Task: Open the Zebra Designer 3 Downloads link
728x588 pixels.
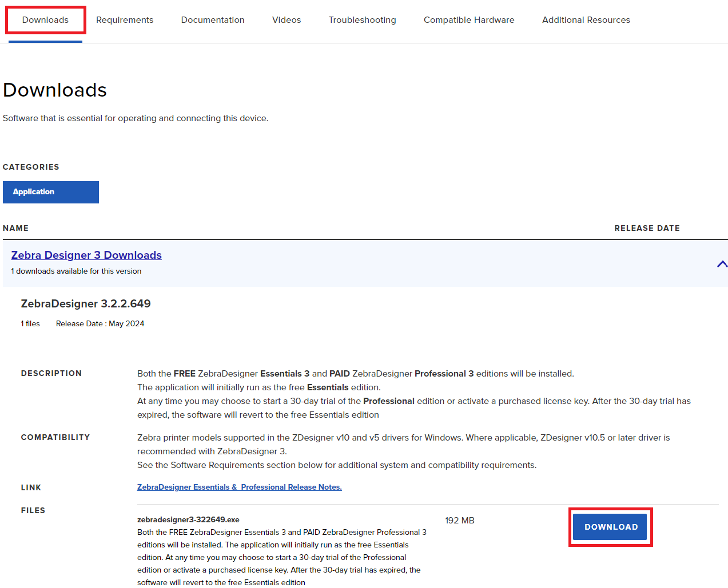Action: click(86, 255)
